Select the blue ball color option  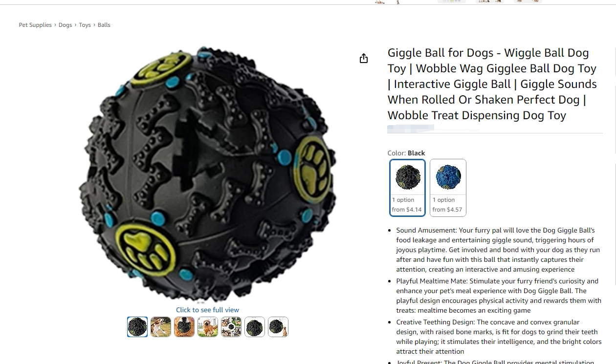pyautogui.click(x=448, y=188)
